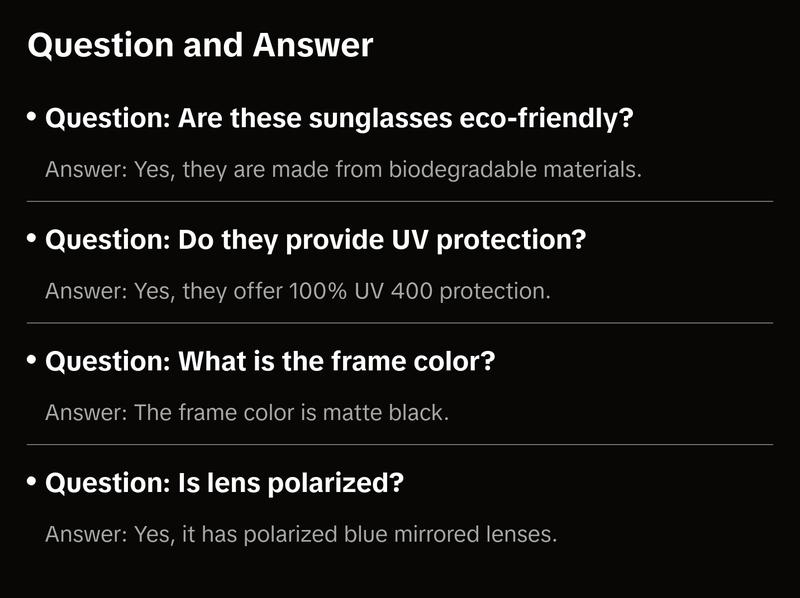Click the answer about polarized blue mirrored lenses
This screenshot has height=598, width=800.
[300, 534]
